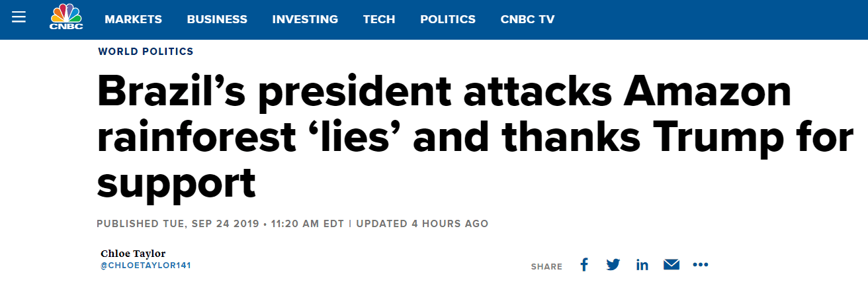Open more share options ellipsis

pyautogui.click(x=701, y=265)
